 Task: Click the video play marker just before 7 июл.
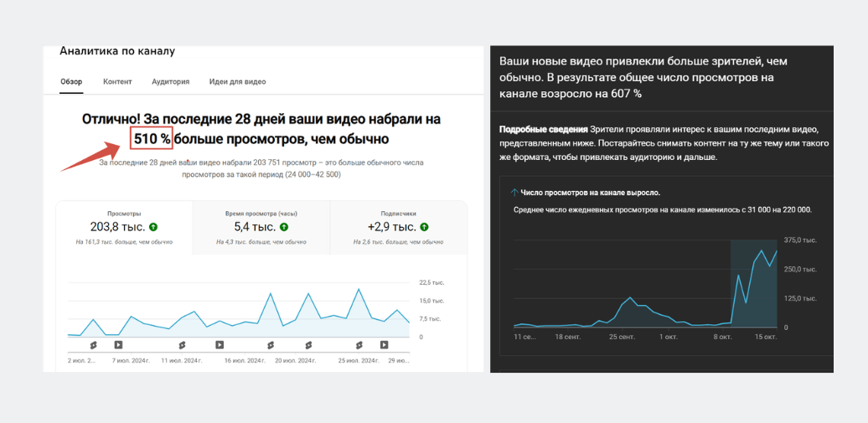click(x=118, y=345)
